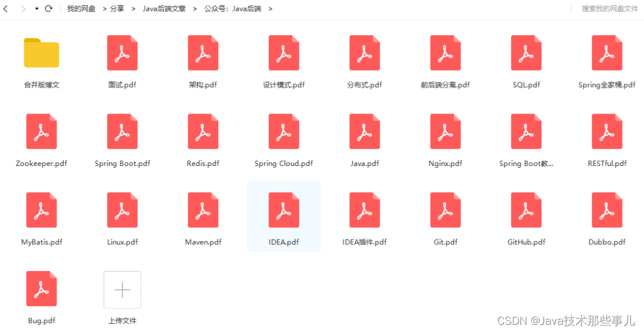Click the 合并版博文 folder name
The image size is (644, 332).
[42, 85]
